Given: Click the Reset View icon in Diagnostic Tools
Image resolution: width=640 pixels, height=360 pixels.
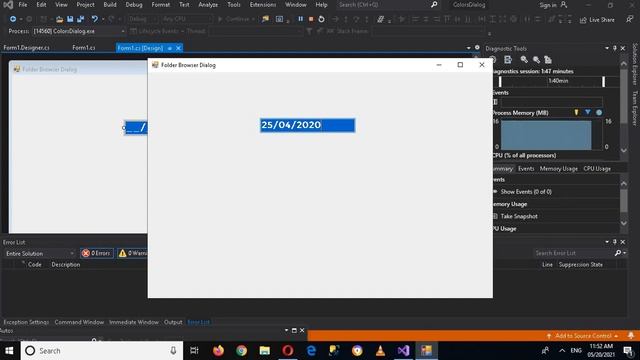Looking at the screenshot, I should pyautogui.click(x=548, y=60).
